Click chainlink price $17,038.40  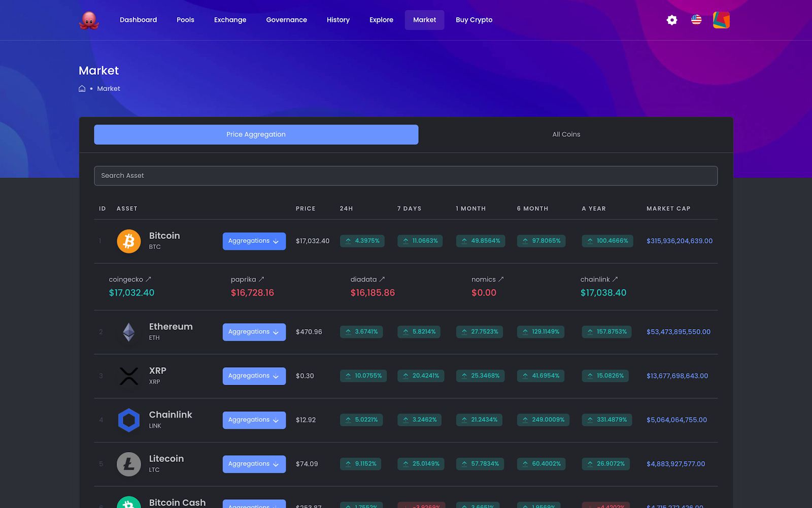pyautogui.click(x=603, y=293)
